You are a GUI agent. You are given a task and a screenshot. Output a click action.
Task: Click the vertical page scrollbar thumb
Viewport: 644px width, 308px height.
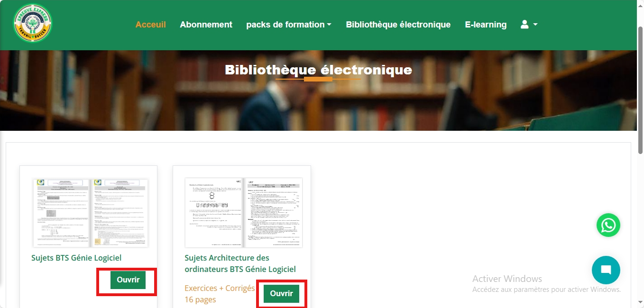click(640, 90)
